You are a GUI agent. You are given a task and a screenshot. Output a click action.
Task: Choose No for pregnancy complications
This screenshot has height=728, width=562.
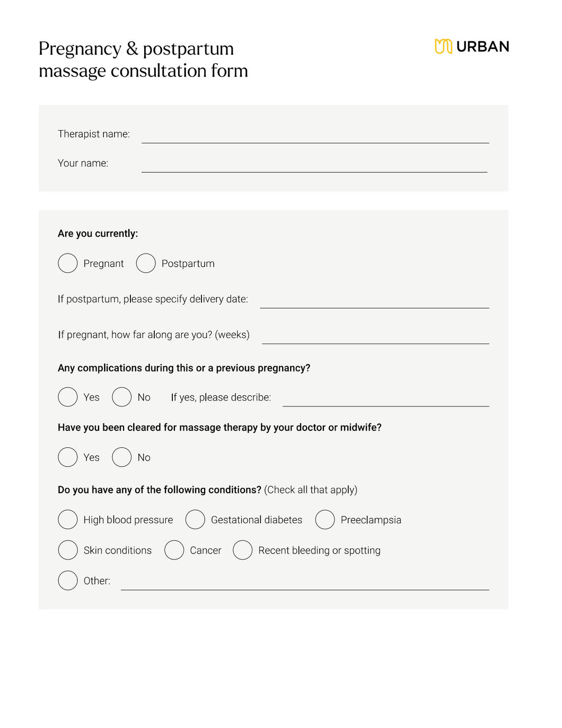click(x=122, y=397)
